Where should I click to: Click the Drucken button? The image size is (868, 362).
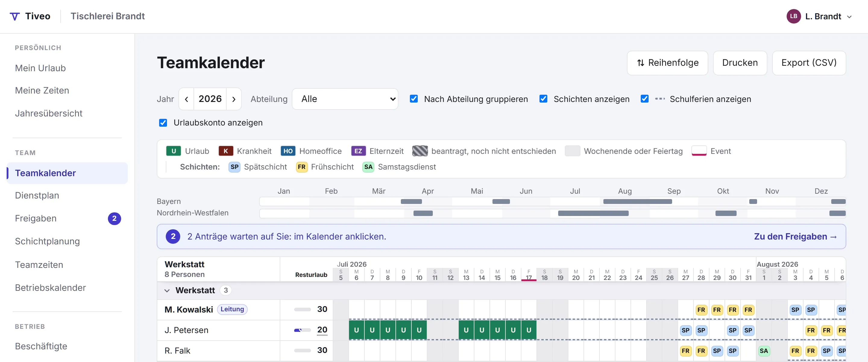[x=740, y=63]
